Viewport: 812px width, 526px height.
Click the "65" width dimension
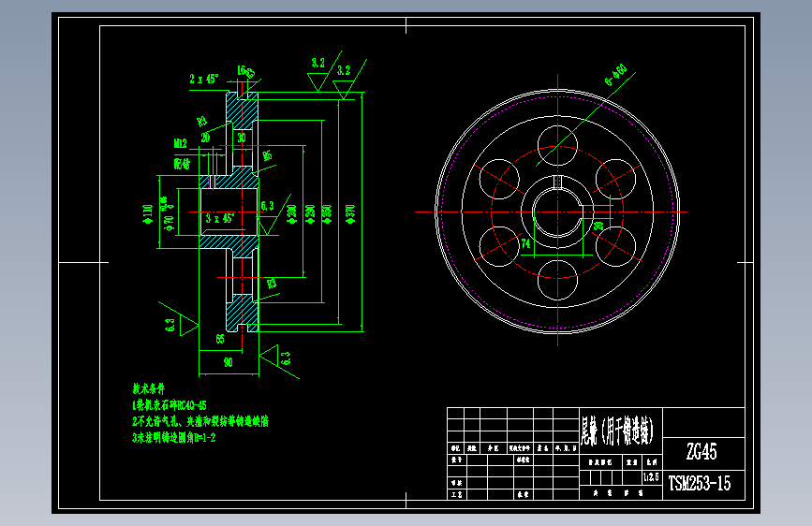[220, 339]
